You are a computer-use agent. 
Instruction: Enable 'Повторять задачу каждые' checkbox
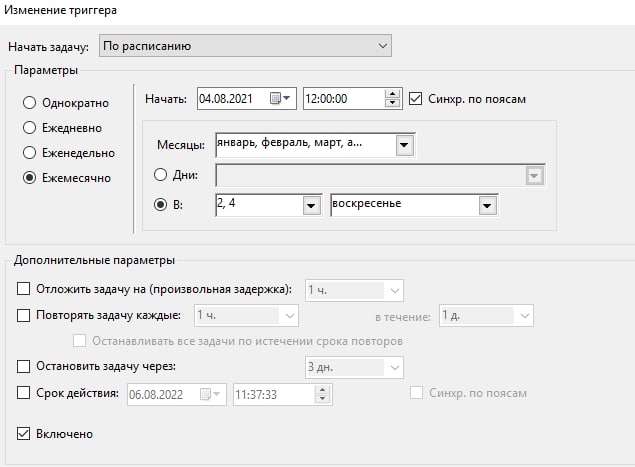click(x=23, y=315)
